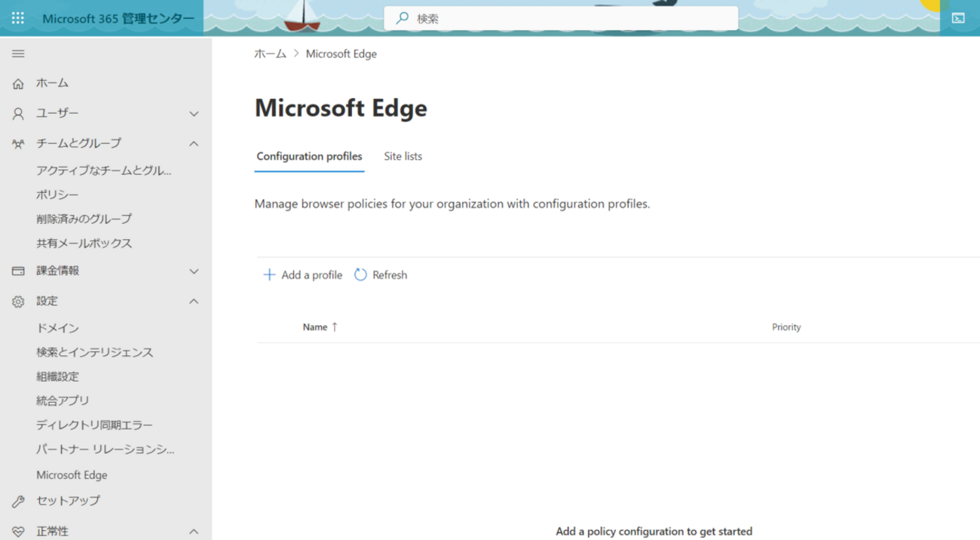Click the 'Add a policy configuration to get started' text
Screen dimensions: 980x540
tap(654, 531)
